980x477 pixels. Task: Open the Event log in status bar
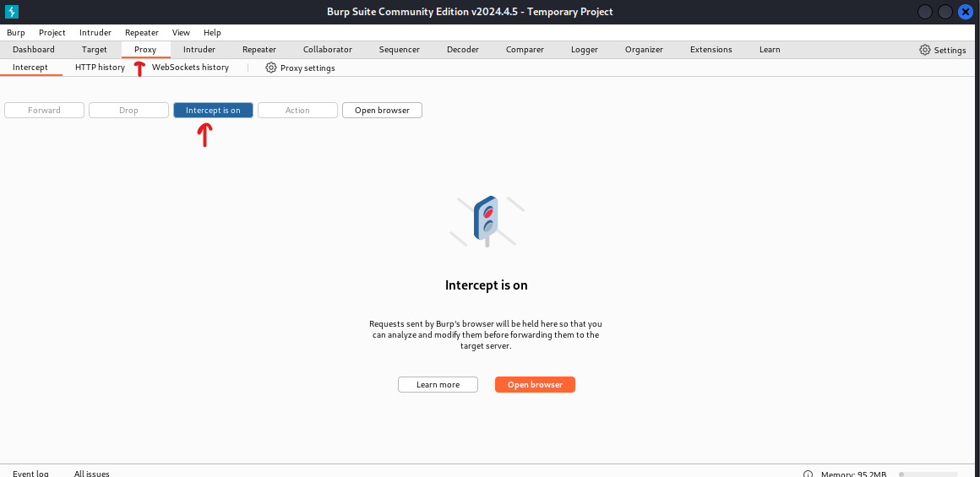click(x=30, y=474)
